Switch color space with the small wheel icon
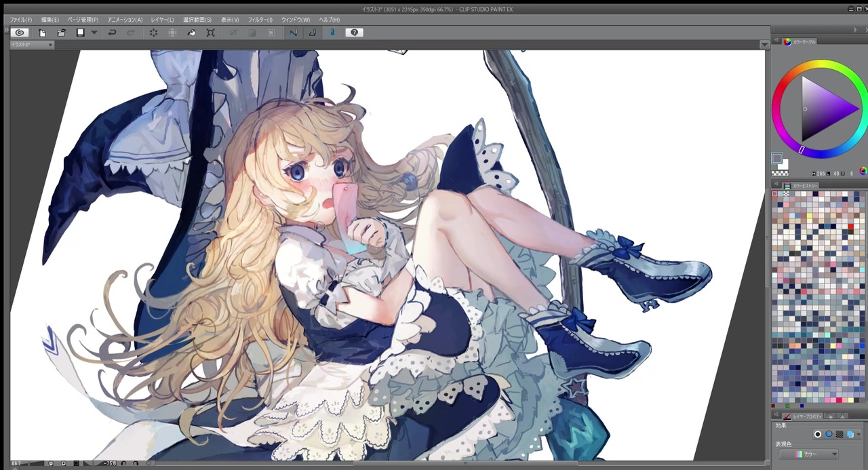868x470 pixels. point(863,171)
